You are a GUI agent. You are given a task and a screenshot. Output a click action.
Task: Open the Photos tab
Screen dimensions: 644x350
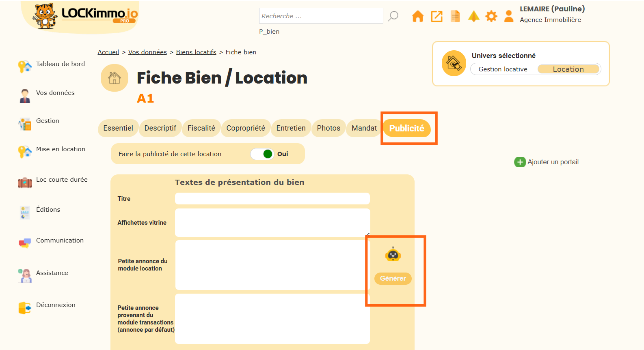coord(328,128)
